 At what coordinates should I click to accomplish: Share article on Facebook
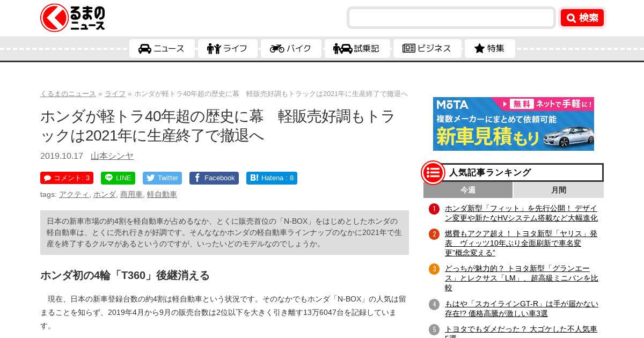(x=214, y=178)
